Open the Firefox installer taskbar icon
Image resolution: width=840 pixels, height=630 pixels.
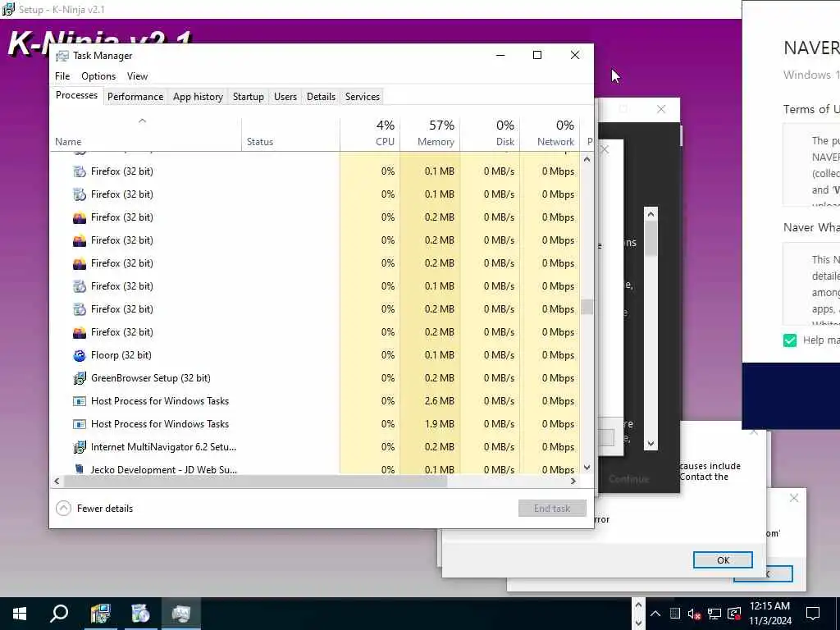pyautogui.click(x=140, y=614)
